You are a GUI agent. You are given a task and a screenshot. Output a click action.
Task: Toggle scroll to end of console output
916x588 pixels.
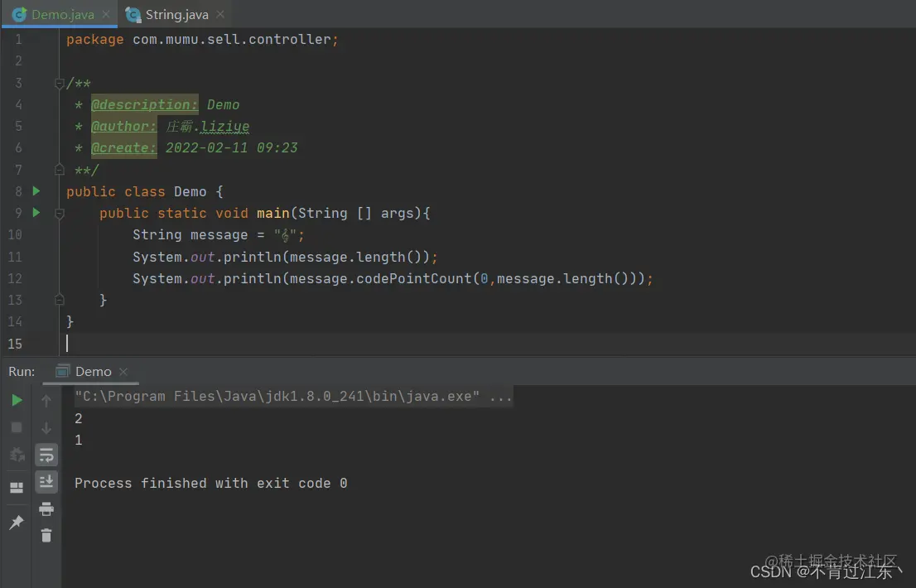(x=46, y=482)
